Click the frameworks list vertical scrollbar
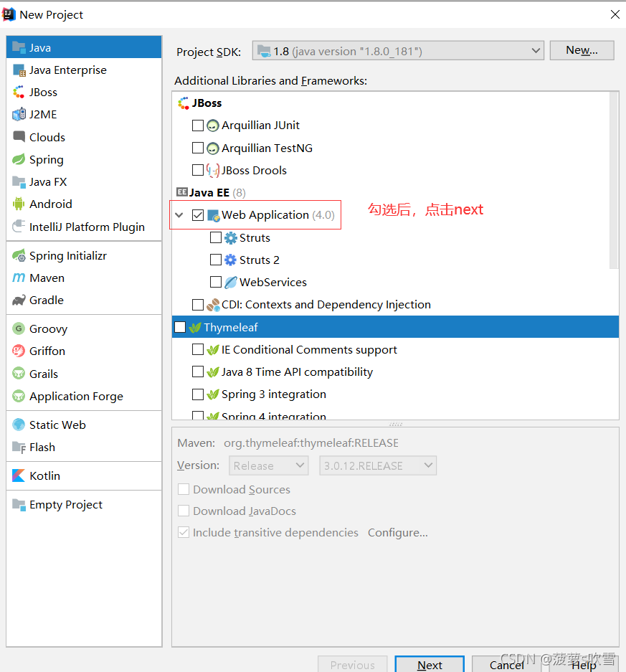The height and width of the screenshot is (672, 626). (x=614, y=179)
